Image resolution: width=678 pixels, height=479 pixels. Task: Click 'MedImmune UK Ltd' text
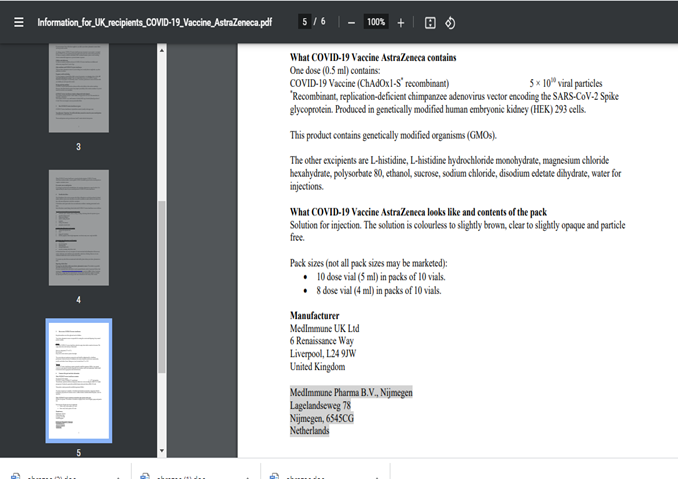click(324, 329)
